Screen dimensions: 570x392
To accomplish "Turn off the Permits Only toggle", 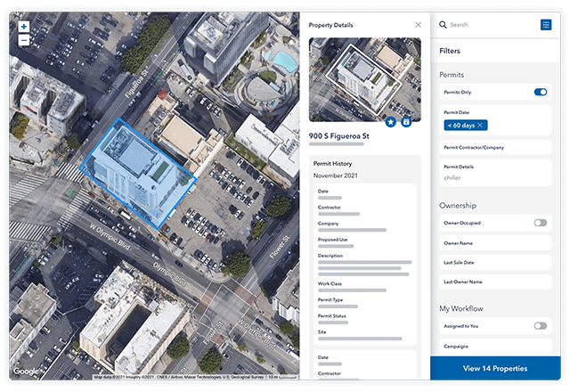I will coord(540,92).
